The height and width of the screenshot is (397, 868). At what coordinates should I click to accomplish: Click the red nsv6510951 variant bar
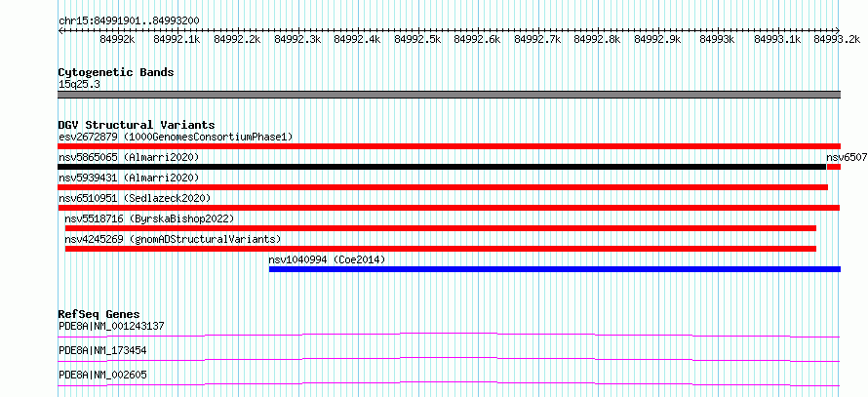pos(449,208)
